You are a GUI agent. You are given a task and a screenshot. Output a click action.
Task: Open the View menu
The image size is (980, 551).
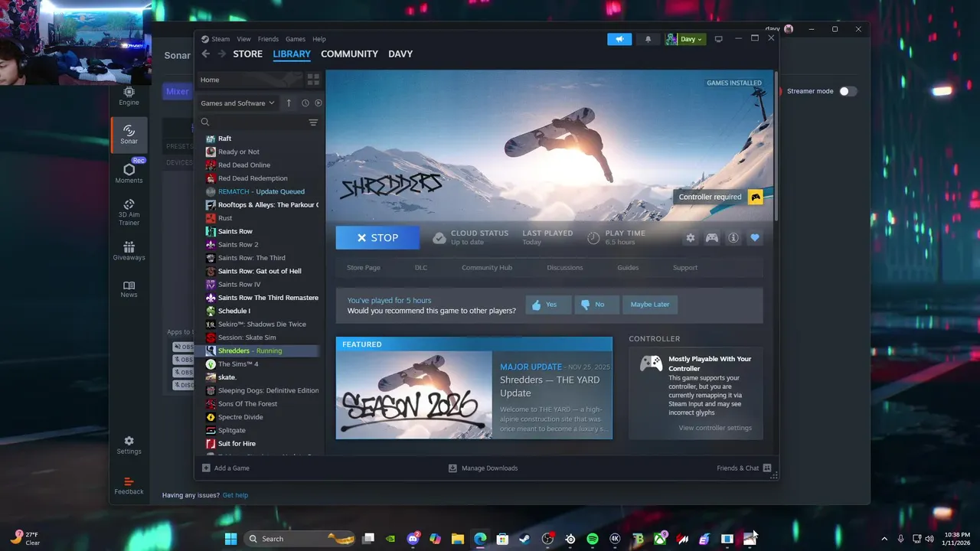pyautogui.click(x=243, y=39)
